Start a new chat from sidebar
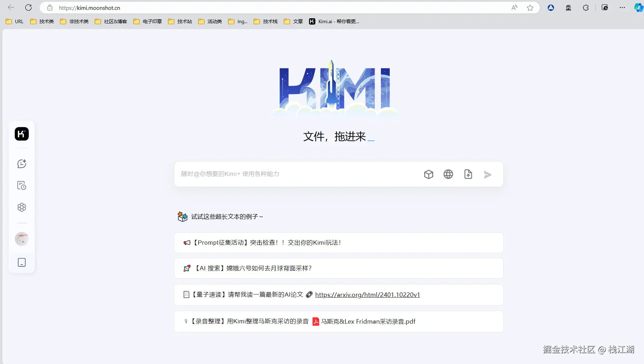 [22, 164]
